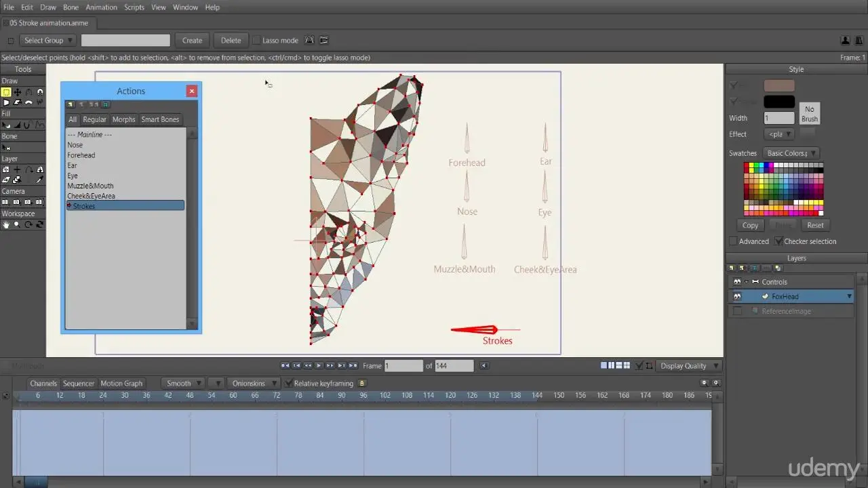The width and height of the screenshot is (868, 488).
Task: Click the Copy button in Style panel
Action: pyautogui.click(x=750, y=225)
